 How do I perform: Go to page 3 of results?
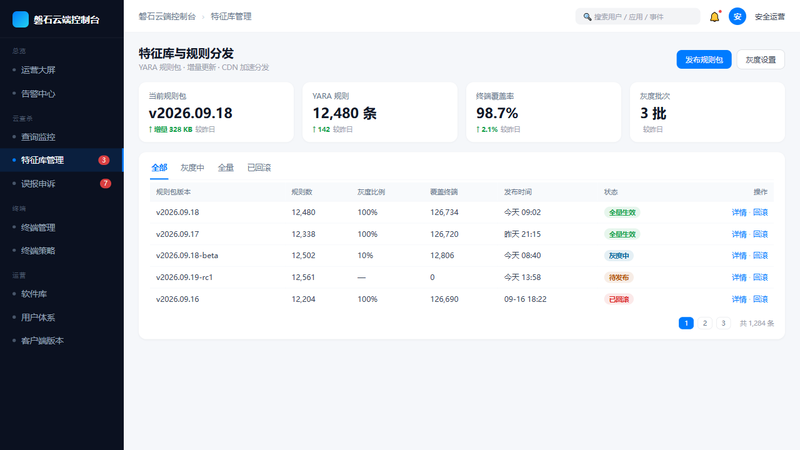click(x=723, y=323)
